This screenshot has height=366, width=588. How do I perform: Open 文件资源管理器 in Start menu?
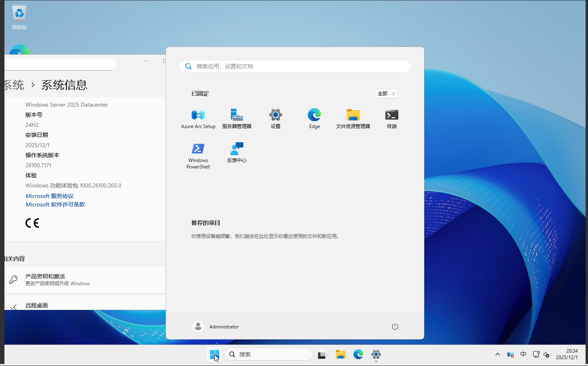pos(353,118)
